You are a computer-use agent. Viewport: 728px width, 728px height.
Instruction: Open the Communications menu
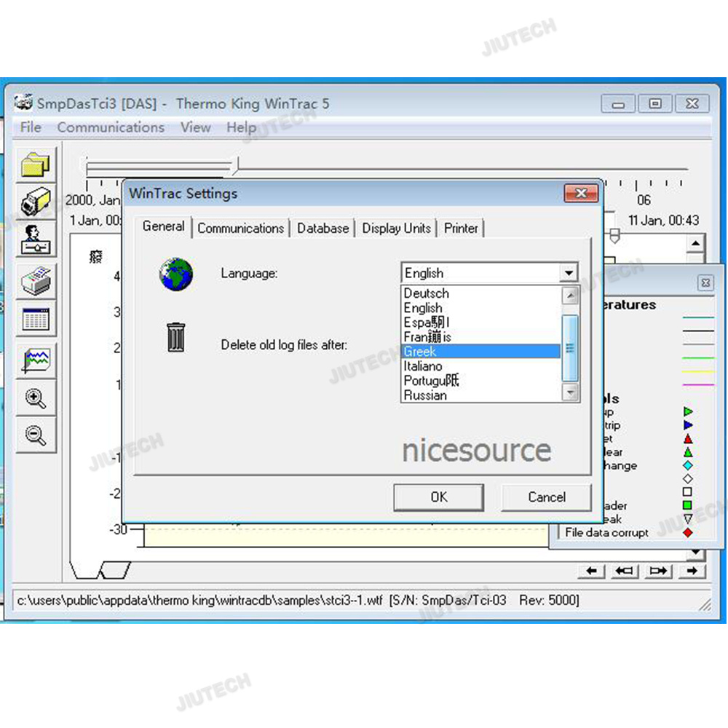111,127
